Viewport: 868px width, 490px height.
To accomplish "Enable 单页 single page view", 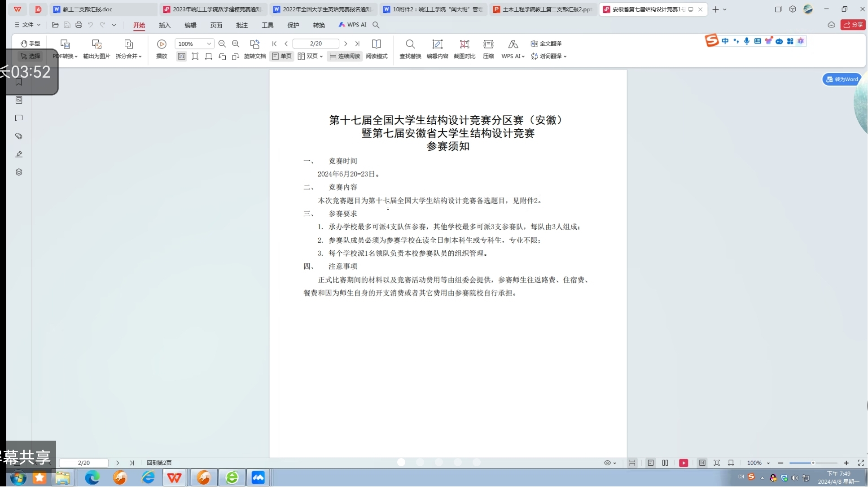I will [x=282, y=57].
